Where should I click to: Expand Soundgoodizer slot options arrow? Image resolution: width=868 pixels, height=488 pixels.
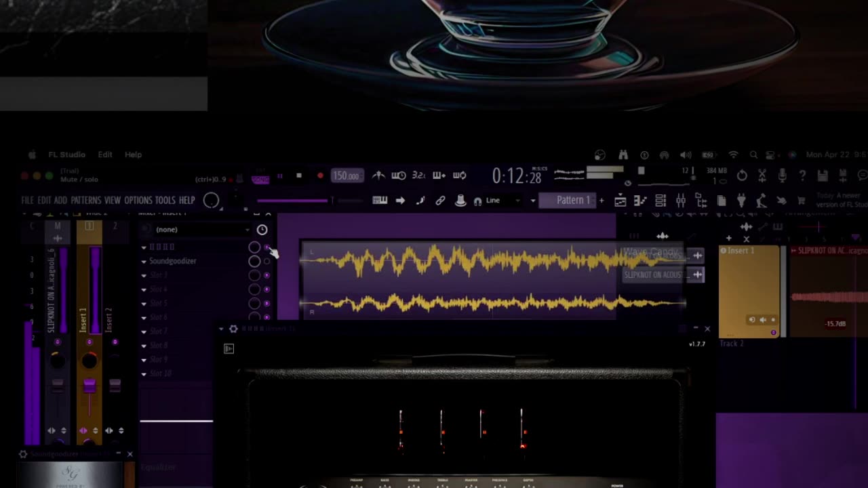(144, 262)
